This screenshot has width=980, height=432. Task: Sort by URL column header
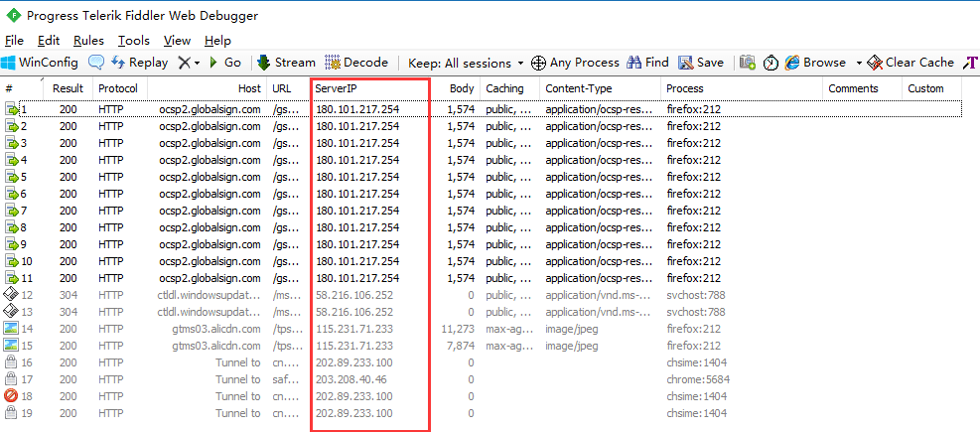[x=288, y=88]
